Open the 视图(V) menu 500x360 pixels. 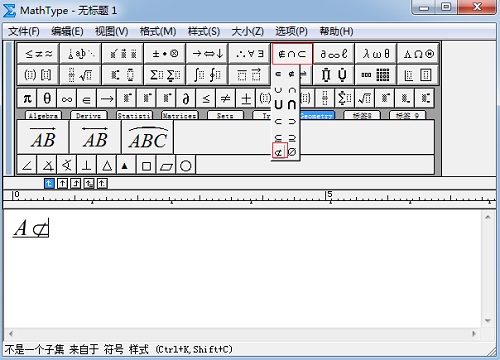point(111,32)
